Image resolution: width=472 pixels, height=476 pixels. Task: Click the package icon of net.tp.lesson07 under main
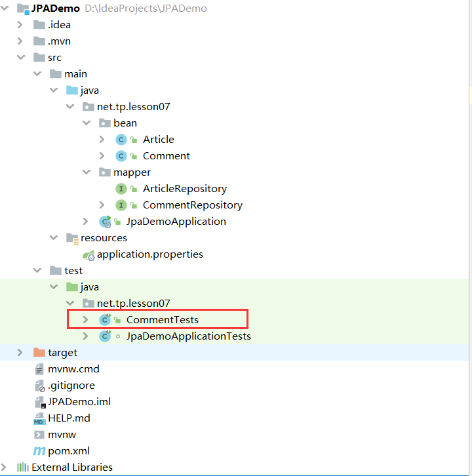click(88, 107)
